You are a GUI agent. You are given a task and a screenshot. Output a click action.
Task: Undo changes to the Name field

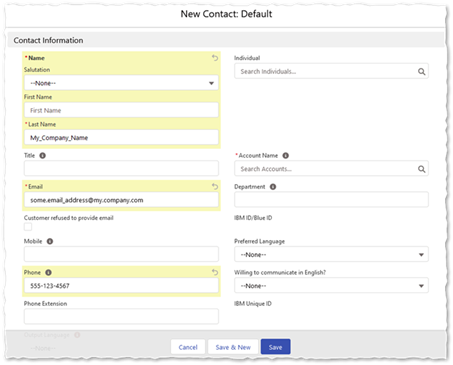point(215,58)
